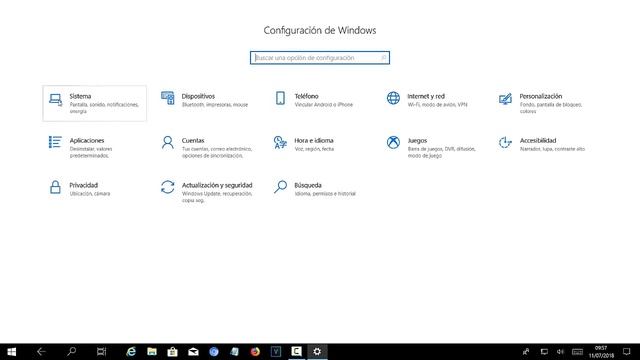This screenshot has height=360, width=640.
Task: Click 'Vincular Android o iPhone' description
Action: point(324,105)
